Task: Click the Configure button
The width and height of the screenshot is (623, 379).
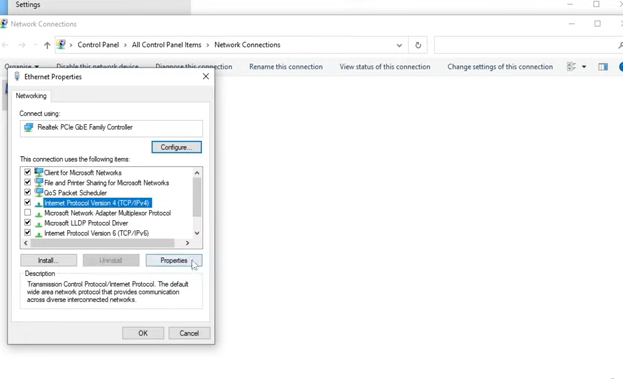Action: tap(176, 147)
